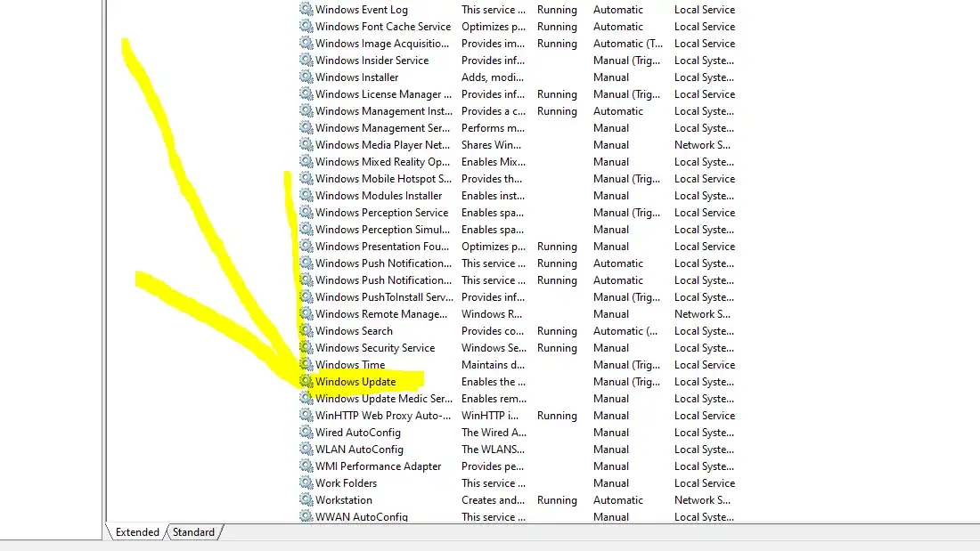Click the gear icon beside Windows Security Service
The width and height of the screenshot is (980, 551).
(x=306, y=347)
